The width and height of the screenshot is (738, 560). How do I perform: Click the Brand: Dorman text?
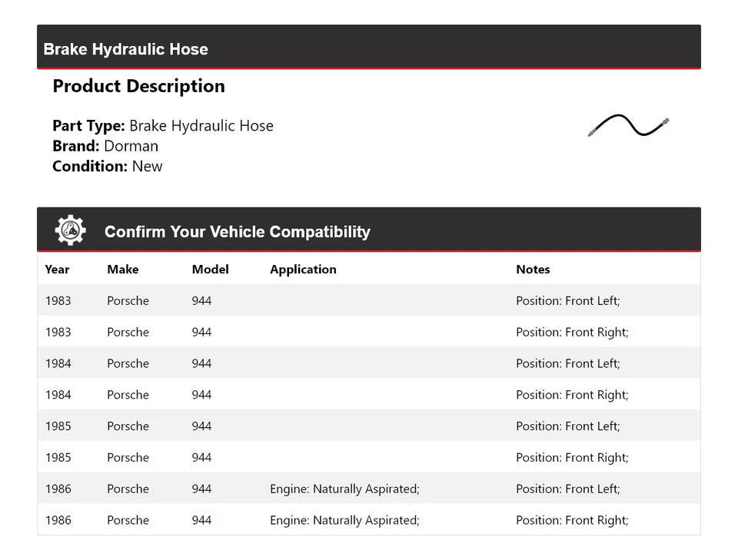[x=105, y=146]
